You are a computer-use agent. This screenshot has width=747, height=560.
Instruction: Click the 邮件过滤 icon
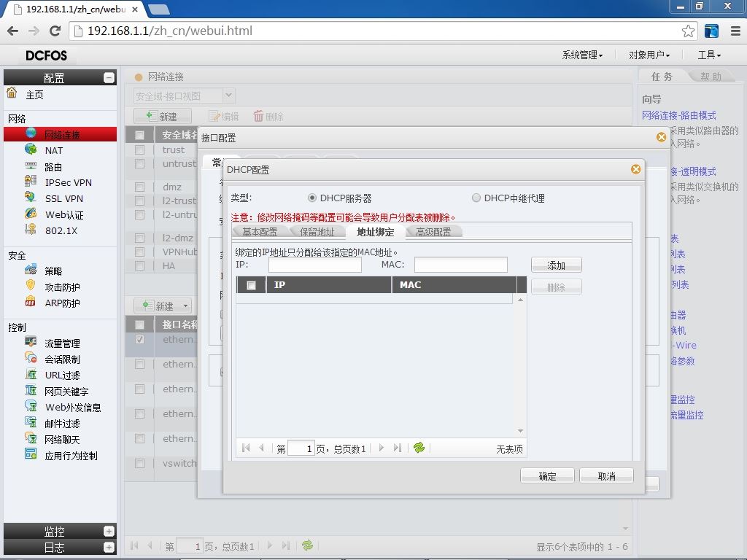31,422
